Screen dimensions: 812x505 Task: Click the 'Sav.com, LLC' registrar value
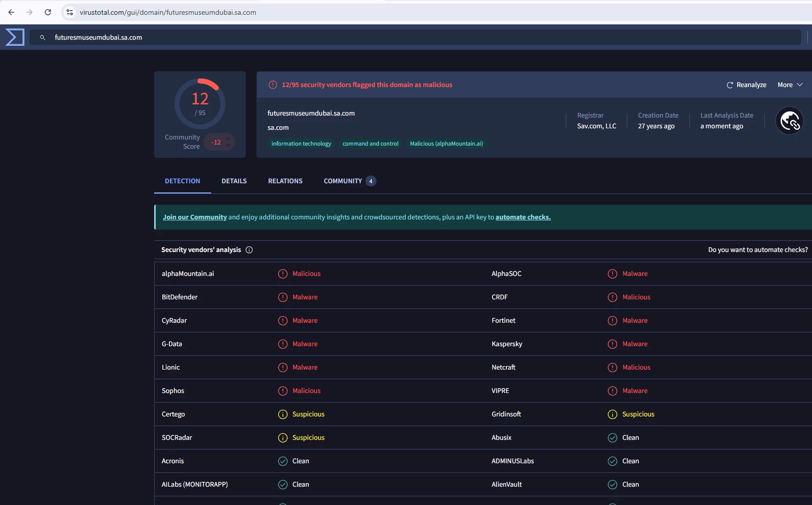pyautogui.click(x=597, y=126)
